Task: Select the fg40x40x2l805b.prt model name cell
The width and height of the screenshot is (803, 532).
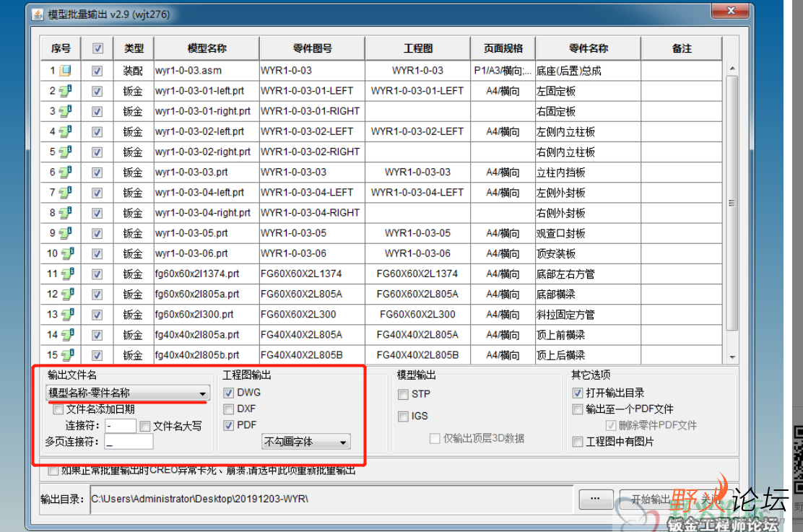Action: (207, 355)
